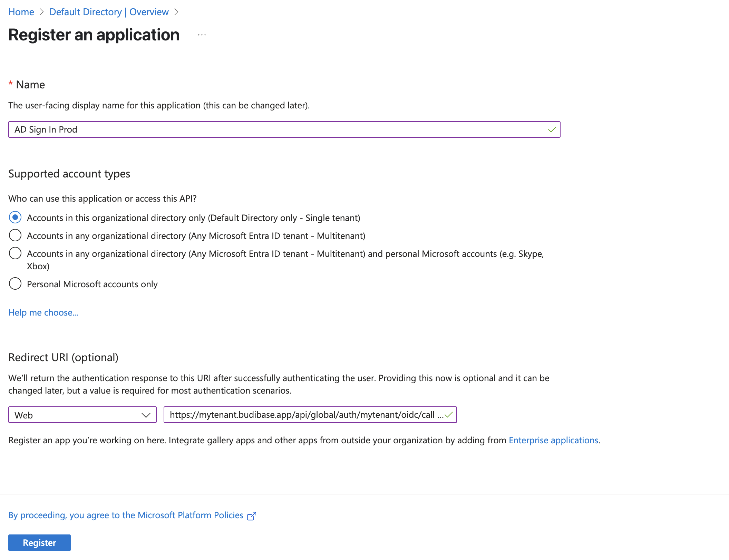
Task: Click dropdown arrow of the Web selector
Action: 146,415
